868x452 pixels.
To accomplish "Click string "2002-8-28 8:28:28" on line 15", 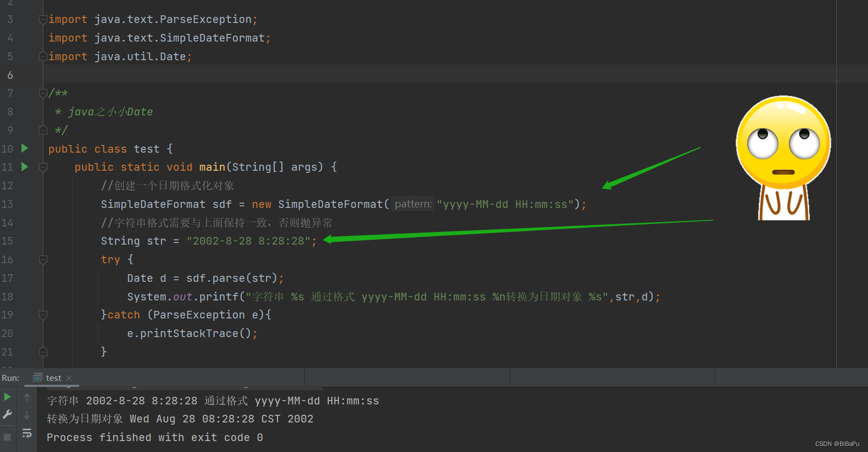I will coord(248,241).
